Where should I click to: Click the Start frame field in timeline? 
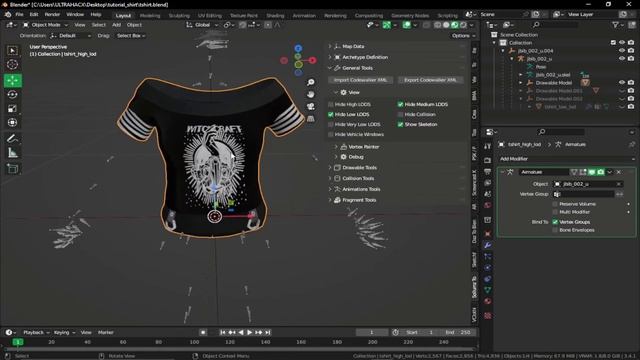tap(419, 333)
